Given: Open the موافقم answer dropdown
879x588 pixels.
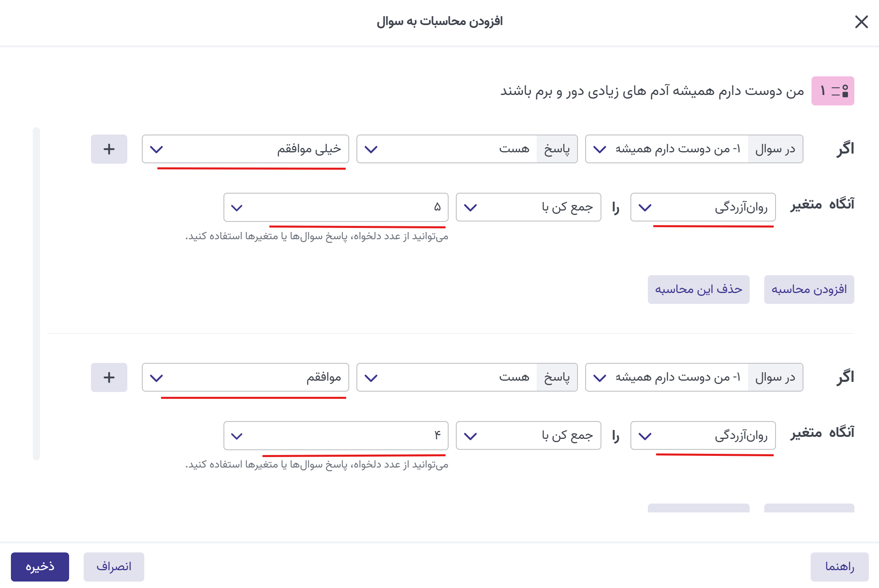Looking at the screenshot, I should pyautogui.click(x=245, y=377).
